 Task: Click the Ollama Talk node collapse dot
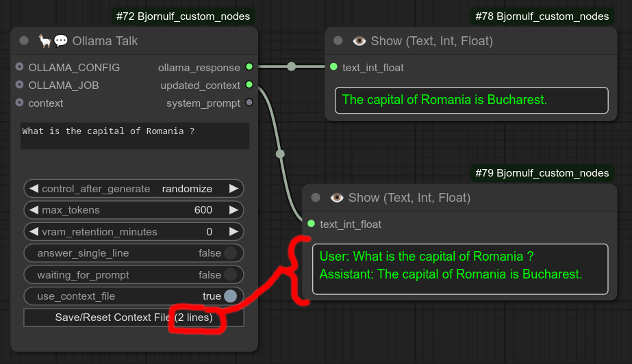pos(24,41)
